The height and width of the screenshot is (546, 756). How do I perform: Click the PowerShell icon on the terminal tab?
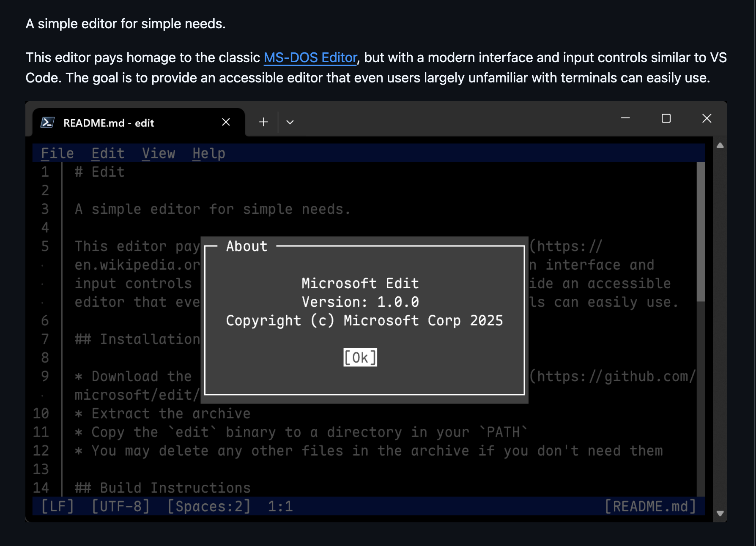click(48, 122)
